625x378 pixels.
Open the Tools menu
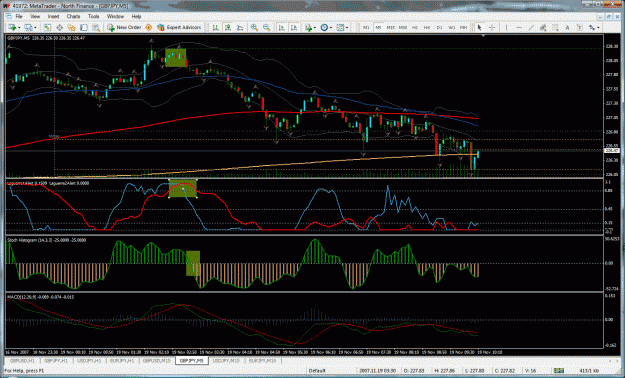[x=94, y=16]
